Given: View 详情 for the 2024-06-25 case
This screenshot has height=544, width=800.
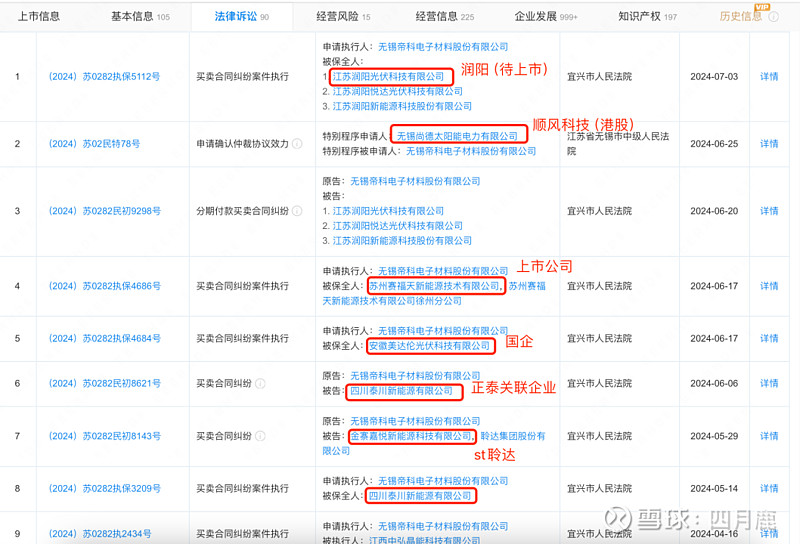Looking at the screenshot, I should [x=769, y=144].
